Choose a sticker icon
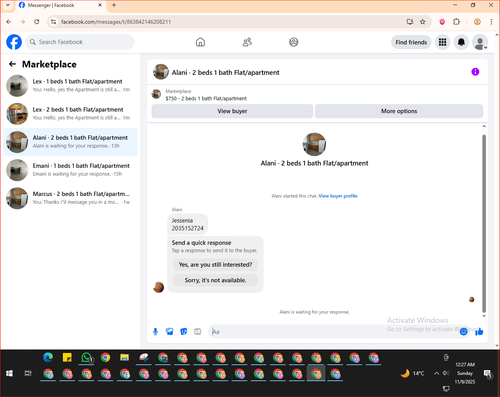This screenshot has width=500, height=397. (184, 331)
